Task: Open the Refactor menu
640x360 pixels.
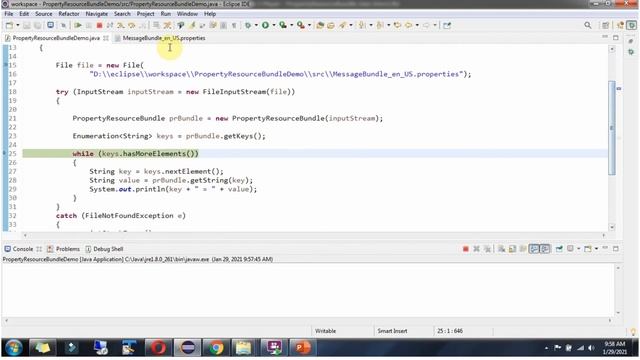Action: point(69,14)
